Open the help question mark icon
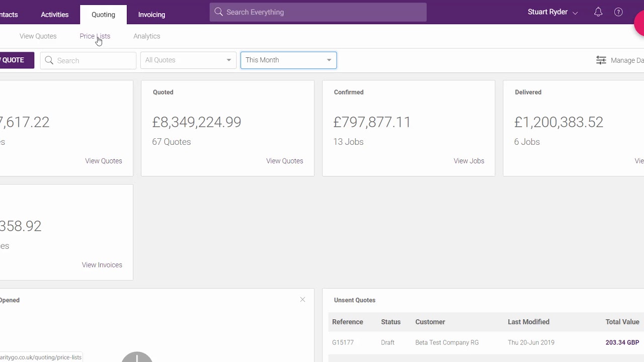644x362 pixels. [618, 12]
